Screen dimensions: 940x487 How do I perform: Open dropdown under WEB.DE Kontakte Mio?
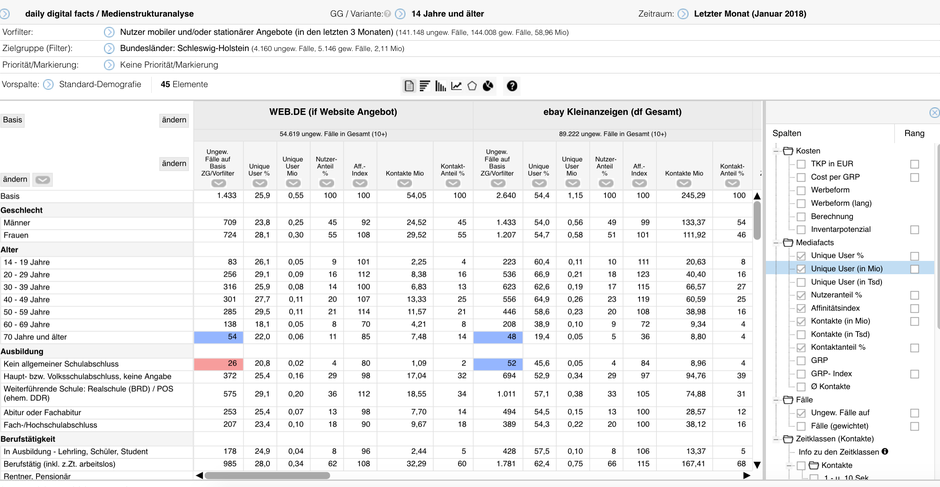tap(405, 184)
